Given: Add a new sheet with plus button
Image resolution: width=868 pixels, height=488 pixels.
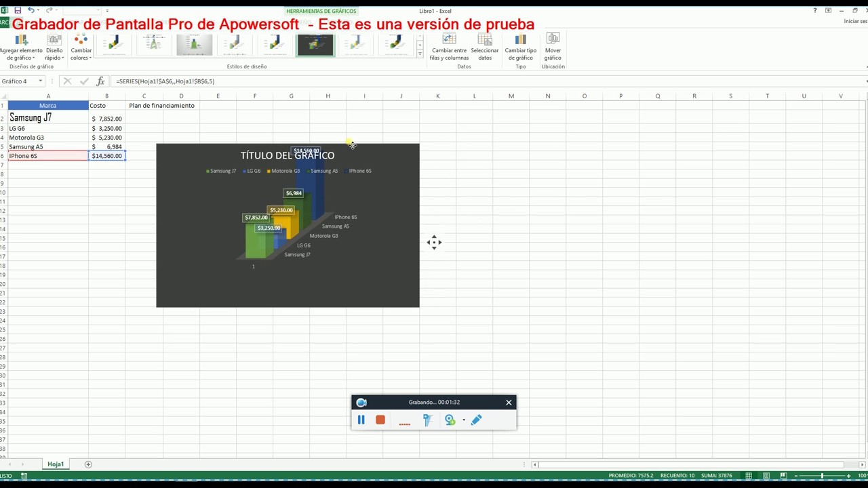Looking at the screenshot, I should point(88,464).
